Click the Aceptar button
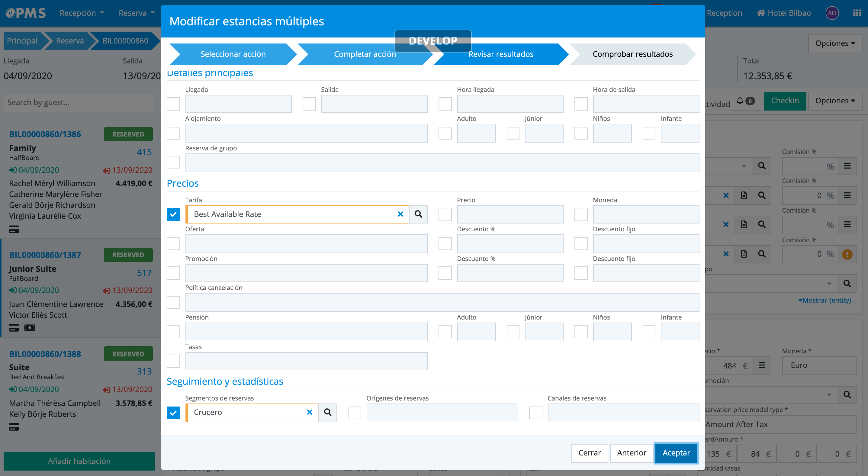Image resolution: width=868 pixels, height=476 pixels. (676, 453)
